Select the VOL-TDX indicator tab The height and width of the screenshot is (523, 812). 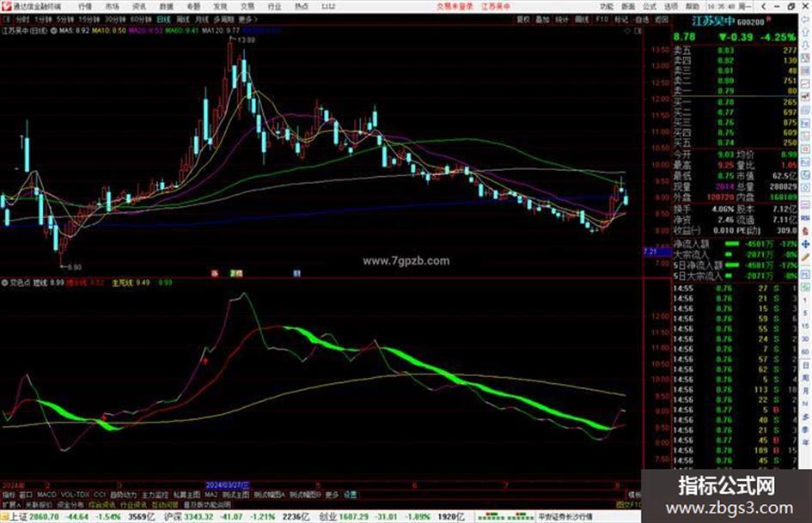click(x=76, y=495)
